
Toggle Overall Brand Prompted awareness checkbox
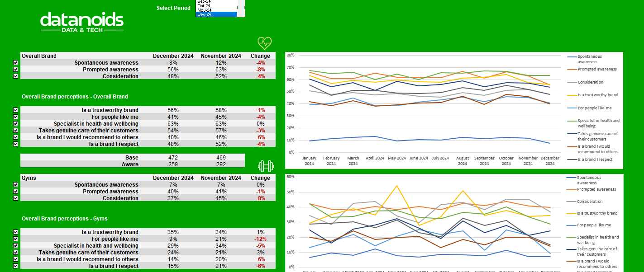click(16, 70)
